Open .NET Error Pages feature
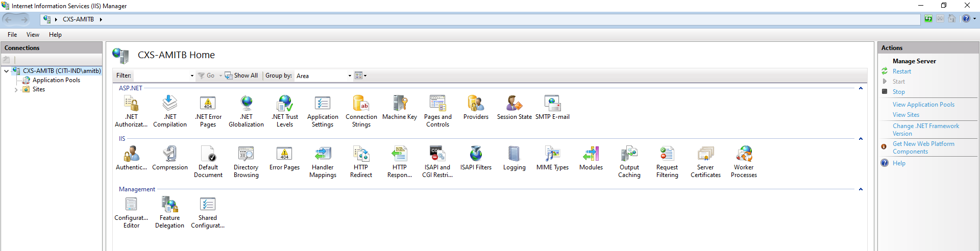 pyautogui.click(x=208, y=111)
